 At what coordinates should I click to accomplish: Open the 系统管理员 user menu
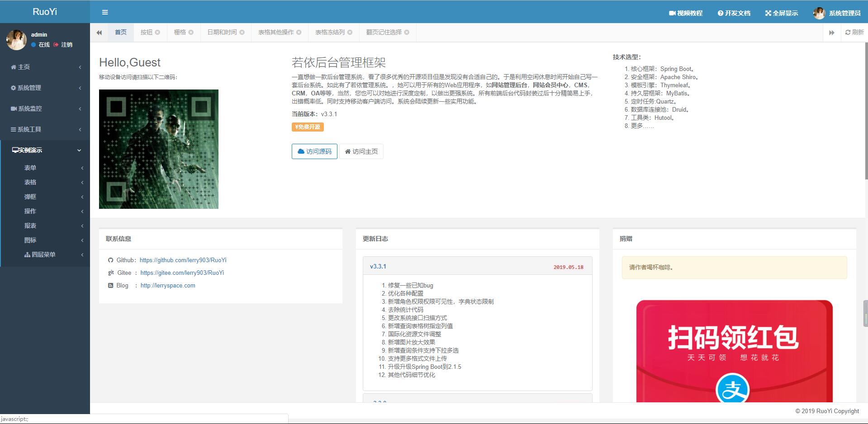pyautogui.click(x=837, y=13)
